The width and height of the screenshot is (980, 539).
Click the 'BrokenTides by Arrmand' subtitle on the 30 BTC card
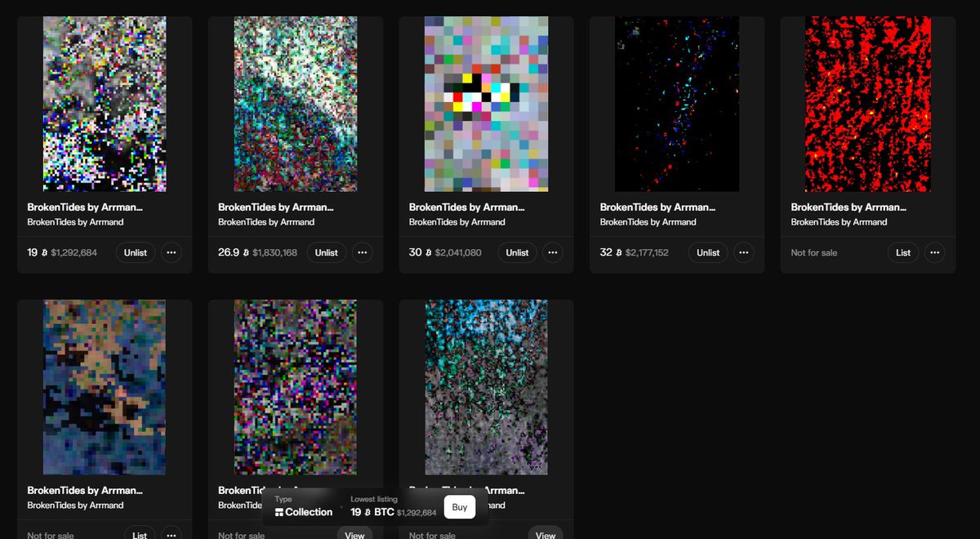click(457, 222)
